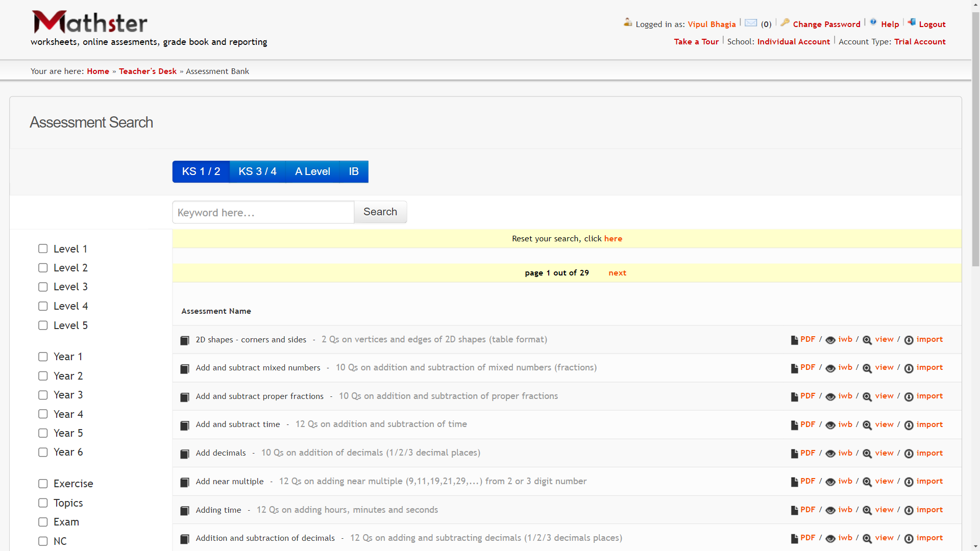980x551 pixels.
Task: Click the key icon beside Change Password
Action: click(785, 22)
